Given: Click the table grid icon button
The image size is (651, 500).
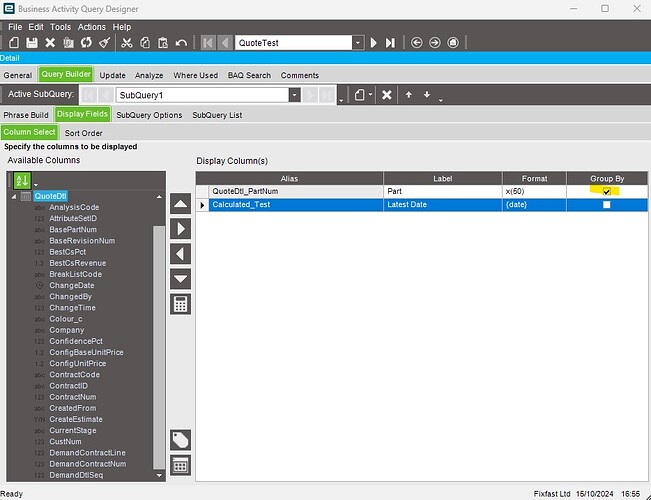Looking at the screenshot, I should tap(181, 465).
